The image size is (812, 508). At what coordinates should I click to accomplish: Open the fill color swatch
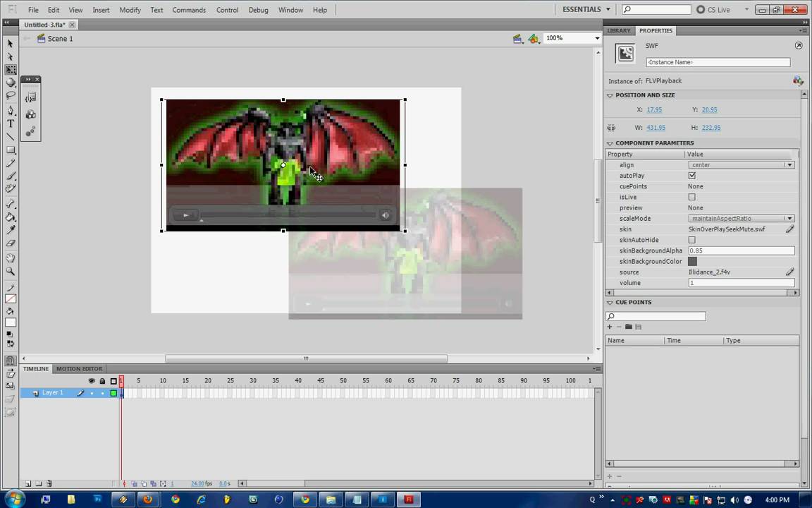pyautogui.click(x=11, y=322)
